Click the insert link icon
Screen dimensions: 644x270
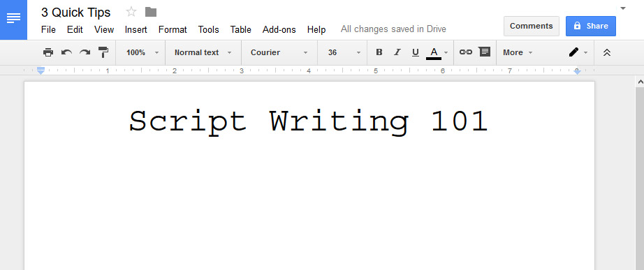(465, 52)
